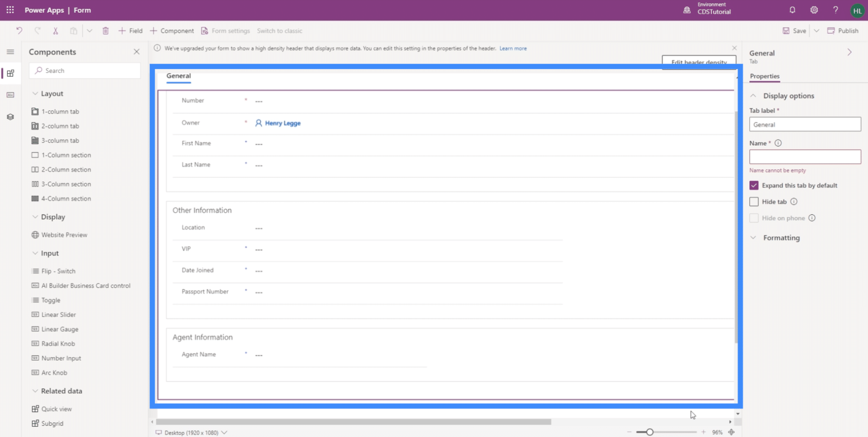Open the app launcher waffle icon
This screenshot has width=868, height=437.
[10, 10]
